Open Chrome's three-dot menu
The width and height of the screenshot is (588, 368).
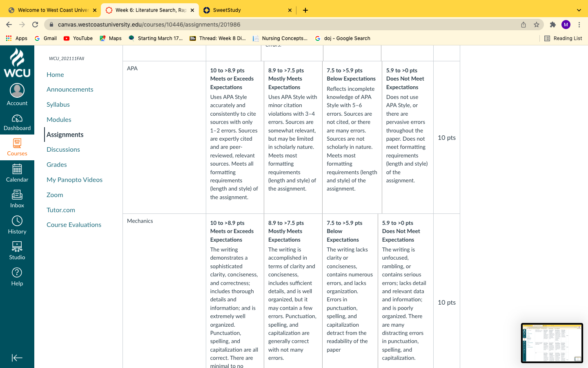(x=579, y=25)
